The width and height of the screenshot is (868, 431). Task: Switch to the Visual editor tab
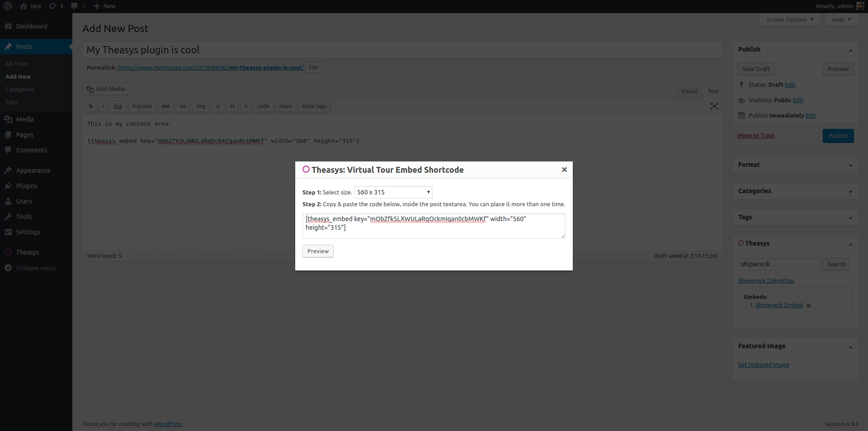689,91
